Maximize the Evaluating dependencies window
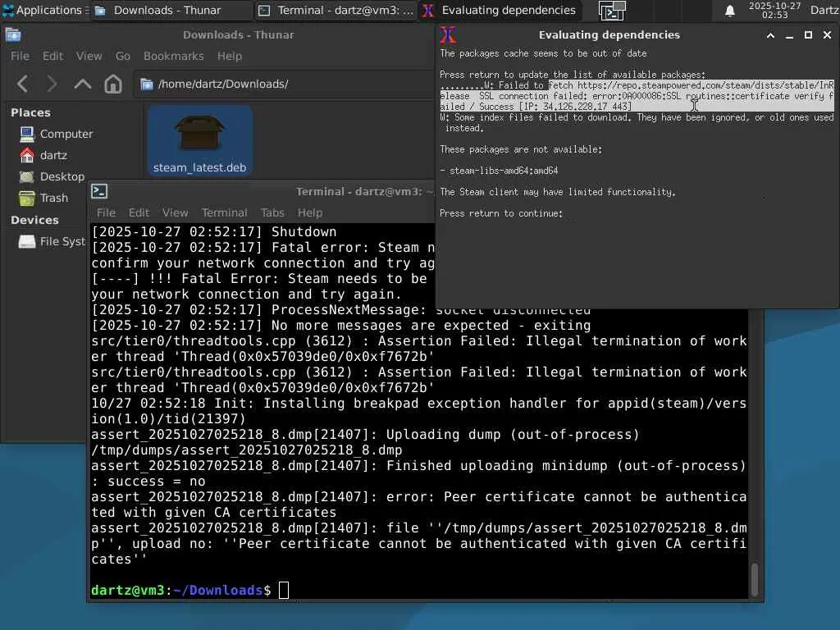 tap(808, 35)
